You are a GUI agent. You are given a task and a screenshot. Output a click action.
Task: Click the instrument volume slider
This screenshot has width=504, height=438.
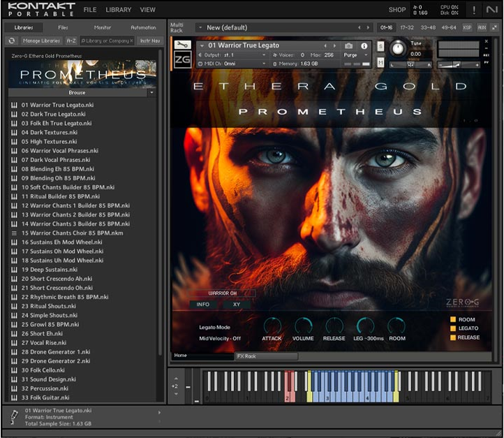459,65
